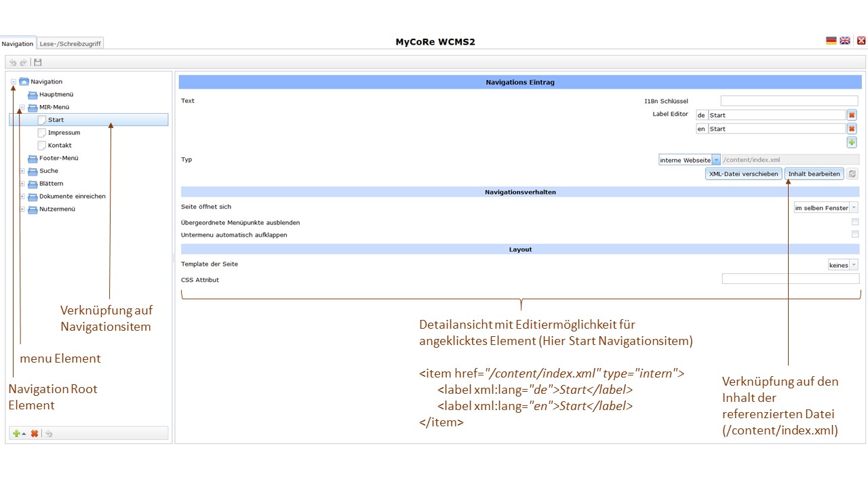The width and height of the screenshot is (868, 488).
Task: Click the 'XML-Datei verschieben' button
Action: coord(743,174)
